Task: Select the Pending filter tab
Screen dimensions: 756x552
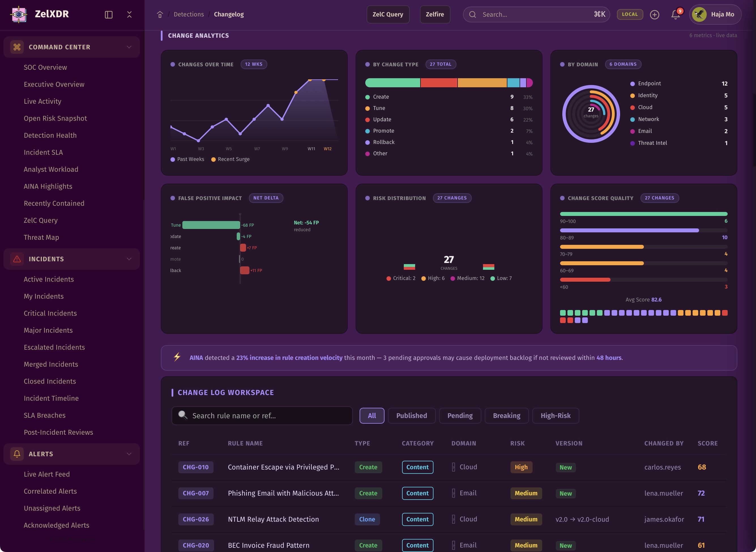Action: tap(460, 416)
